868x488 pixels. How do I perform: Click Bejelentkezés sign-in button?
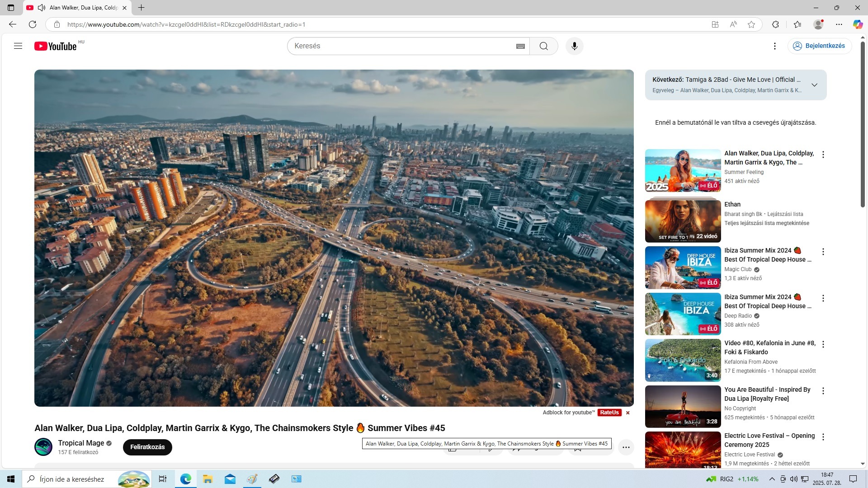[x=819, y=46]
